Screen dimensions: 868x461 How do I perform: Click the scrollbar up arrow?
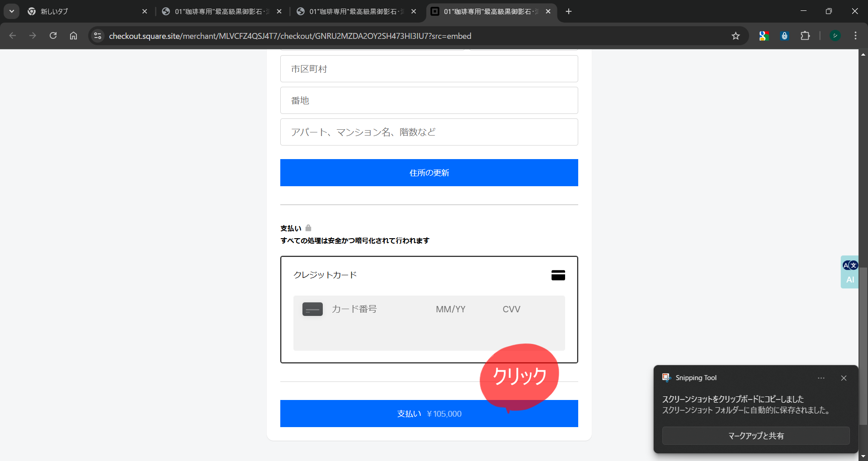point(863,54)
